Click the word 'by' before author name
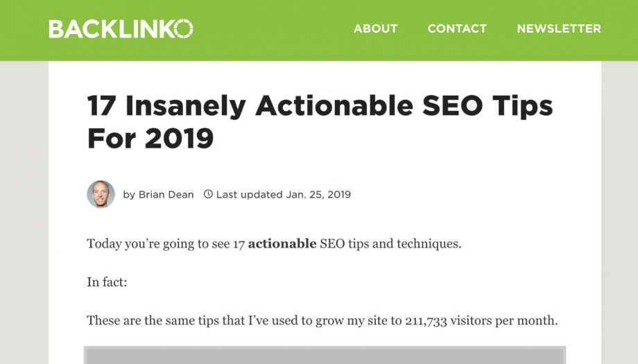Screen dimensions: 638x364 (129, 195)
